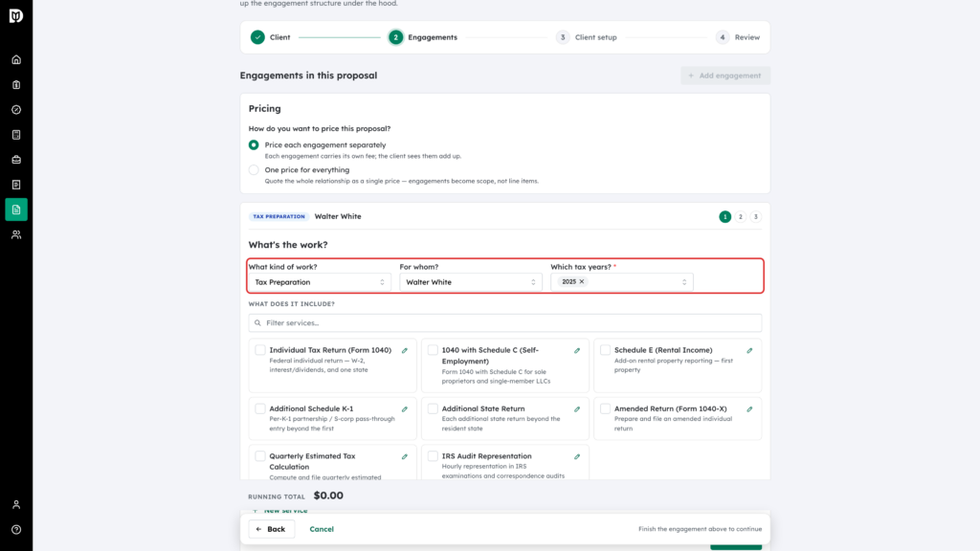Edit the Quarterly Estimated Tax Calculation service
The image size is (980, 551).
click(x=405, y=456)
